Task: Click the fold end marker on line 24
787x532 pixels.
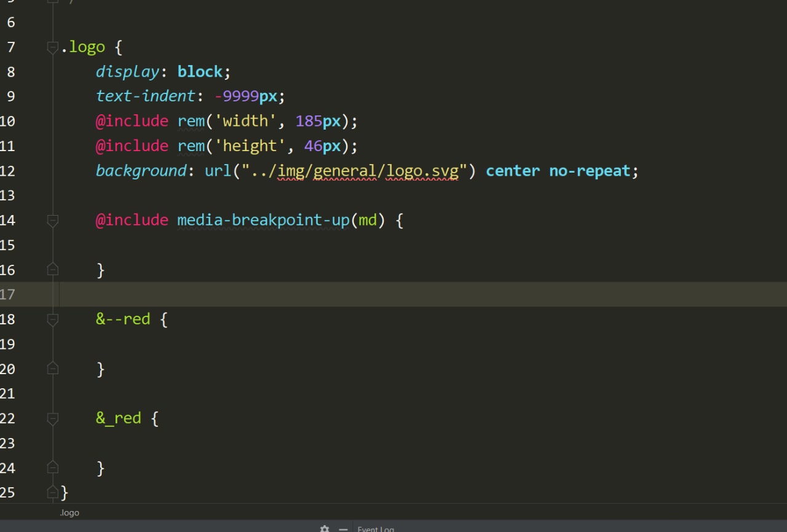Action: [53, 467]
